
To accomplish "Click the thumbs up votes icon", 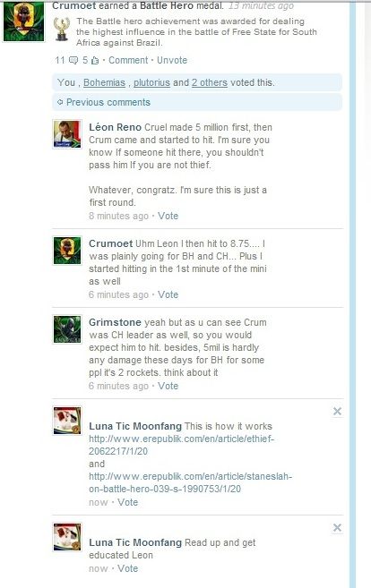I will [x=95, y=60].
